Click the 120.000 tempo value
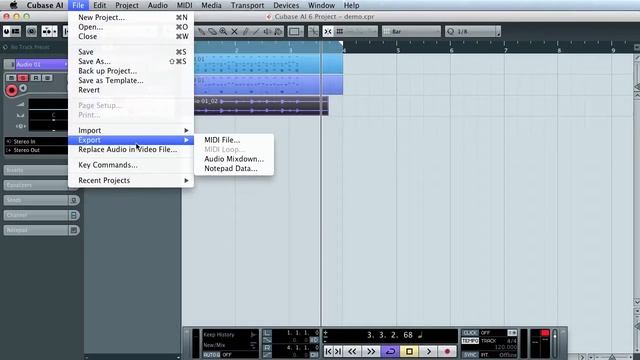Image resolution: width=640 pixels, height=360 pixels. (x=505, y=347)
